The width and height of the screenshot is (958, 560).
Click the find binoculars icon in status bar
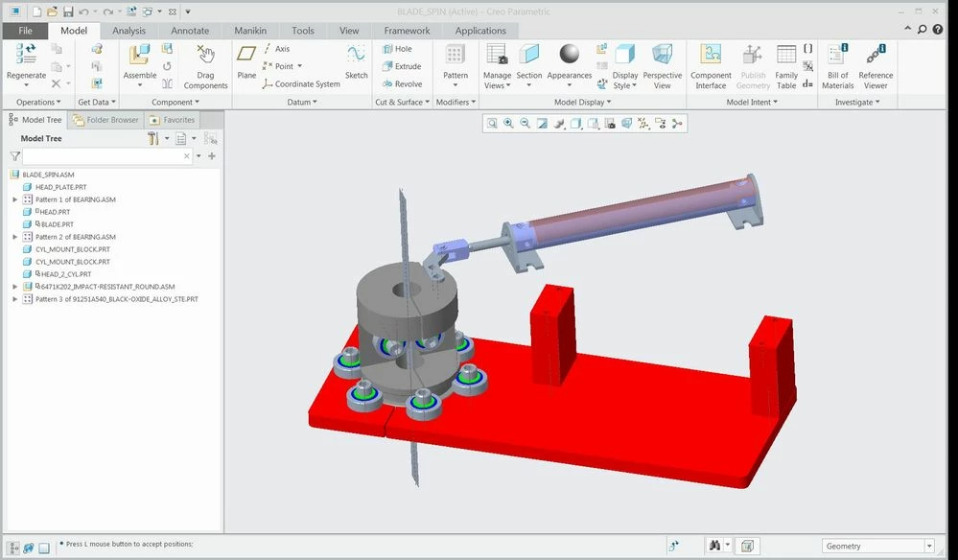coord(713,546)
